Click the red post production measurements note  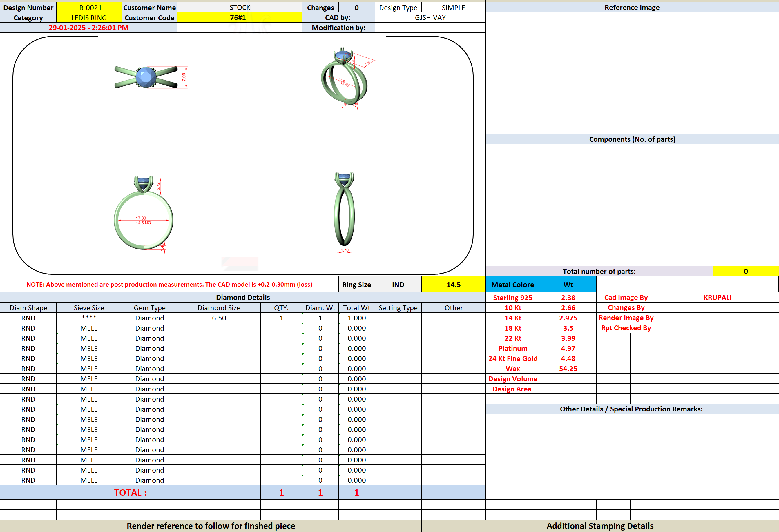pyautogui.click(x=169, y=284)
